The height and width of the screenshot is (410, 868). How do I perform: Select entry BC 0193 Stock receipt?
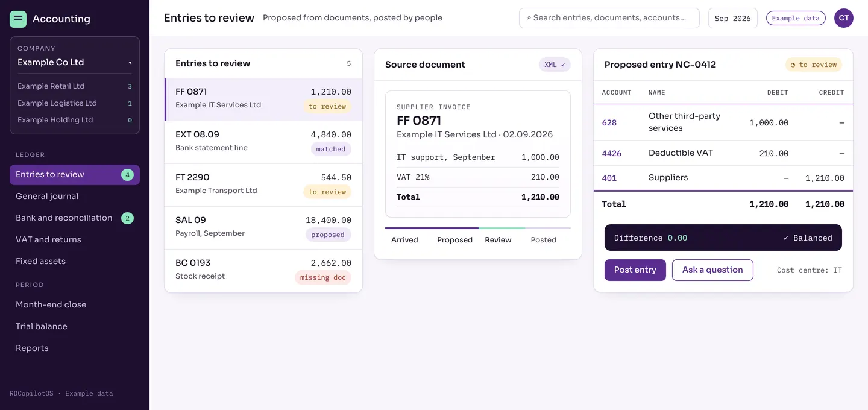click(x=263, y=271)
